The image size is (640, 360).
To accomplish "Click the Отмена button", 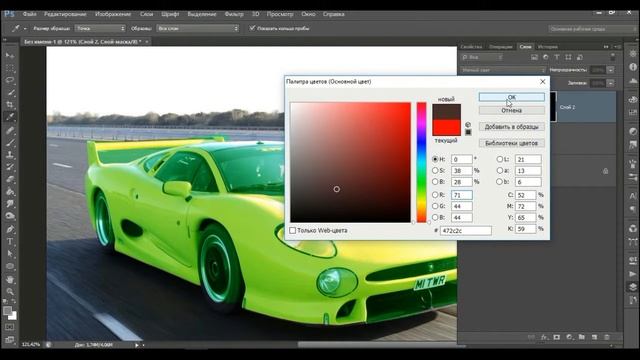I will coord(511,110).
